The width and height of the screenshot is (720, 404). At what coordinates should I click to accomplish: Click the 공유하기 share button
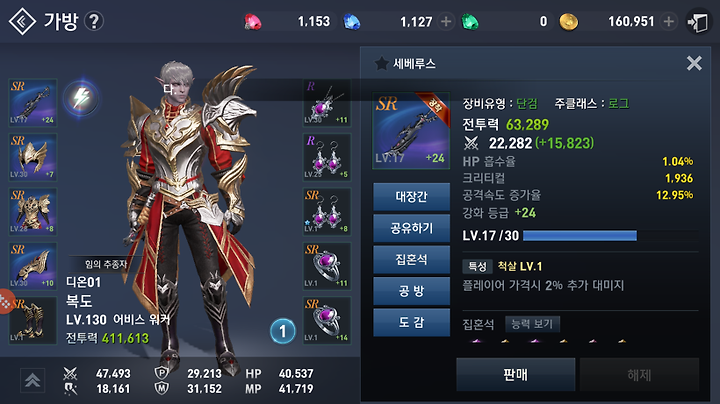(x=411, y=228)
